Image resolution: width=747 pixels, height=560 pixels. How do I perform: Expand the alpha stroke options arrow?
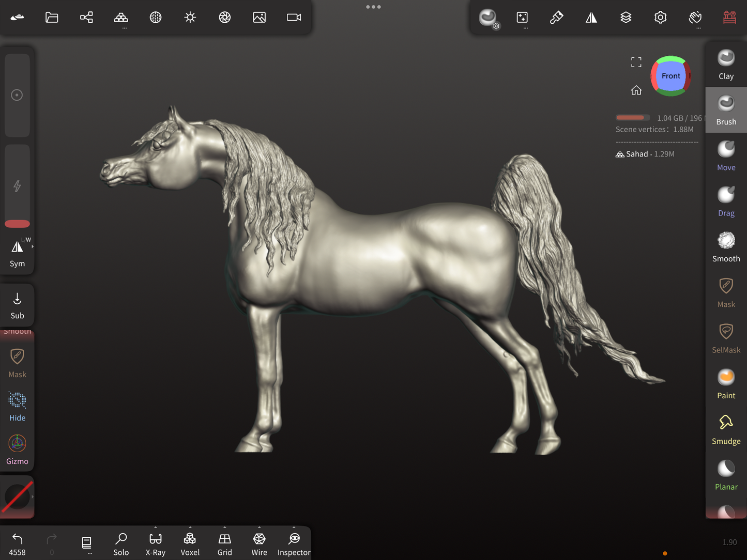[33, 496]
